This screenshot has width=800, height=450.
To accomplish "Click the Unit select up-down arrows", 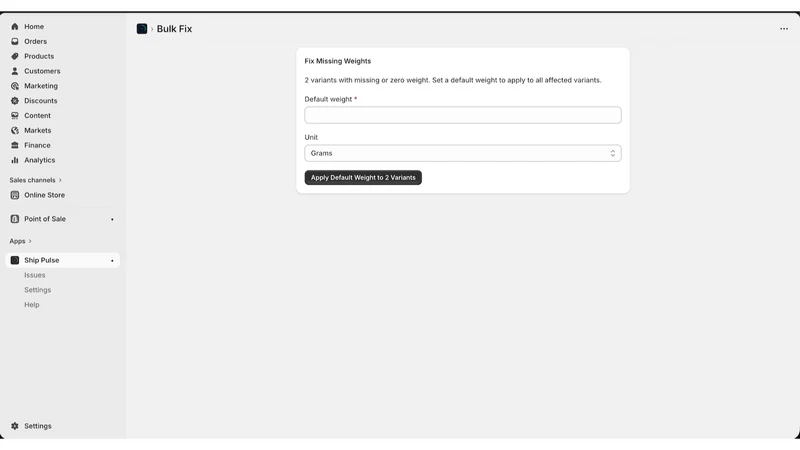I will point(613,153).
